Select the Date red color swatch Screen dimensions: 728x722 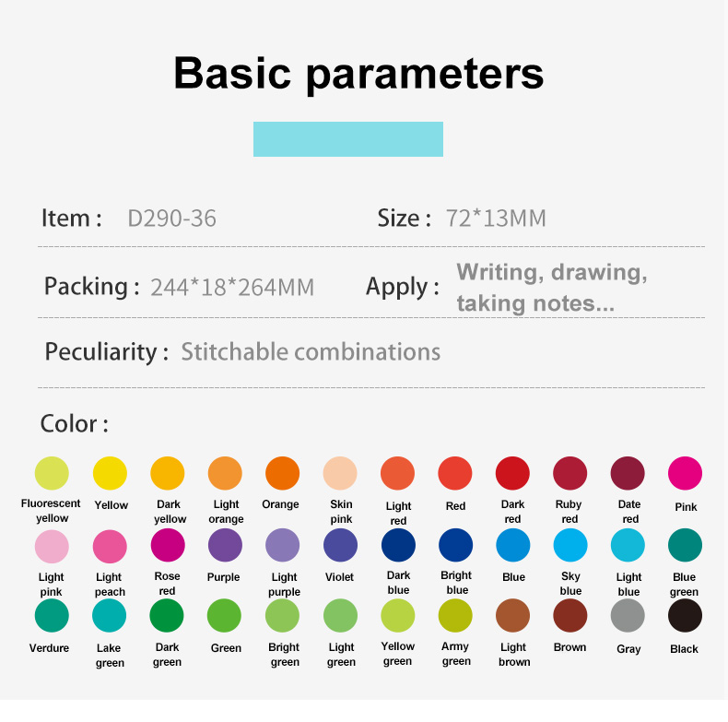628,473
